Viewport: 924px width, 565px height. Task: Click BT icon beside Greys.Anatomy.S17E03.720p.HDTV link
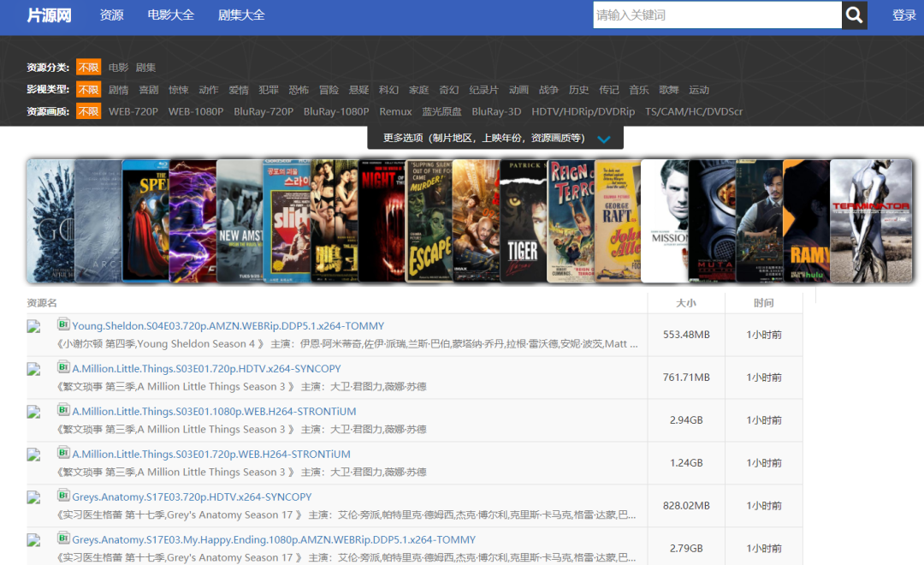tap(63, 495)
